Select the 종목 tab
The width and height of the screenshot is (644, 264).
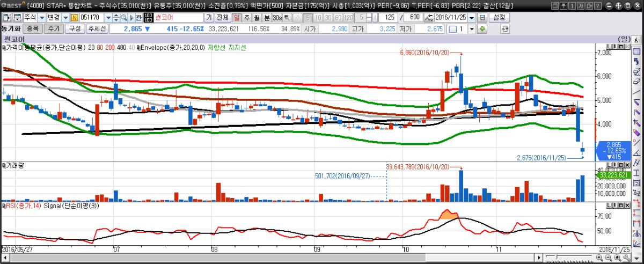(x=33, y=28)
